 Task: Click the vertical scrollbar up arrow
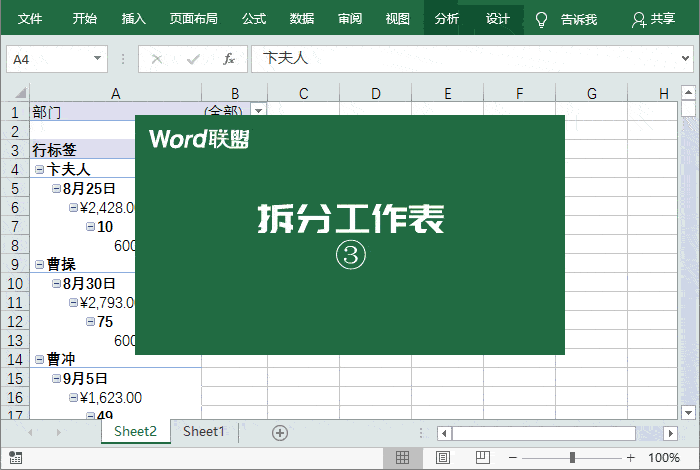click(688, 92)
